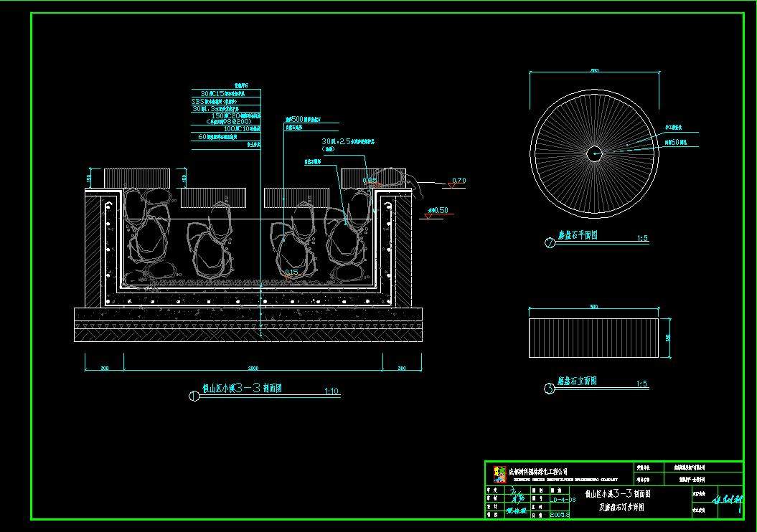Select the millstone elevation rectangle
This screenshot has width=757, height=532.
pos(593,338)
